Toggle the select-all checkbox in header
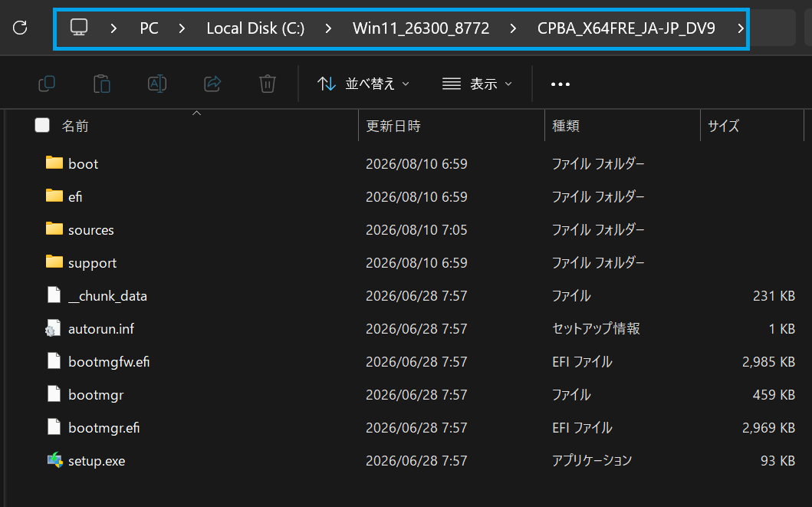Viewport: 812px width, 507px height. click(42, 125)
